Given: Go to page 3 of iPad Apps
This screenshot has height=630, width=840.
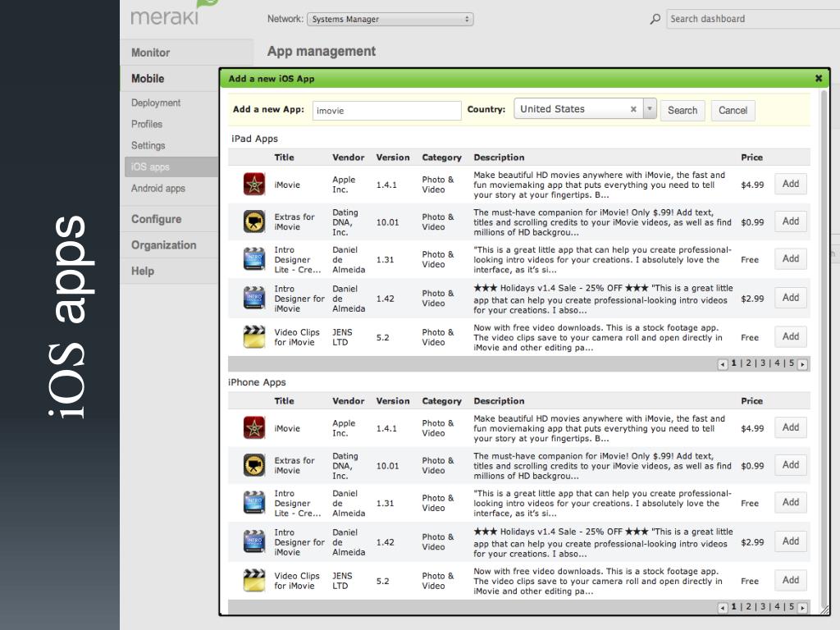Looking at the screenshot, I should click(x=763, y=363).
